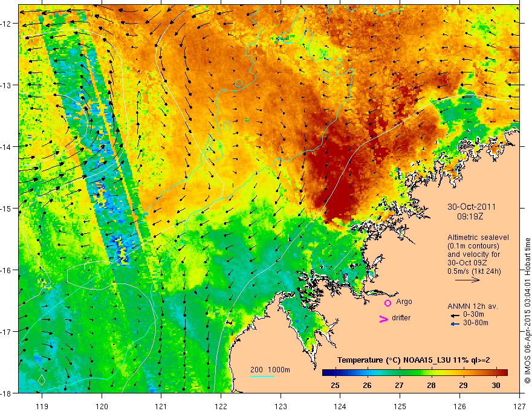Click the 0.5m/s (1kt 24h) text

click(x=474, y=271)
